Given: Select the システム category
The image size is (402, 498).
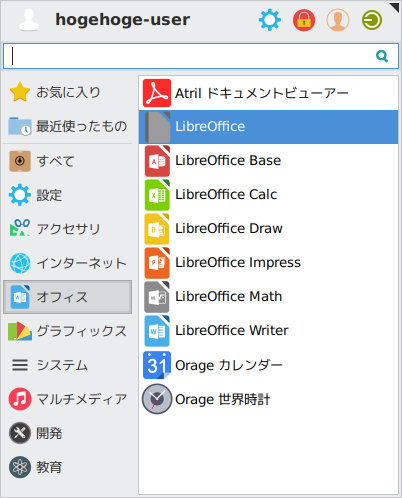Looking at the screenshot, I should click(68, 365).
